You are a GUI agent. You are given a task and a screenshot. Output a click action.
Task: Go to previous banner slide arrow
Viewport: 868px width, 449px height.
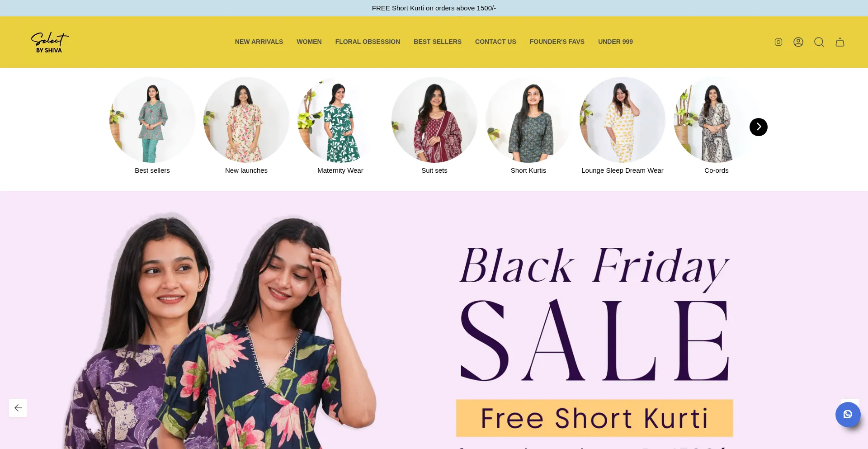[18, 408]
